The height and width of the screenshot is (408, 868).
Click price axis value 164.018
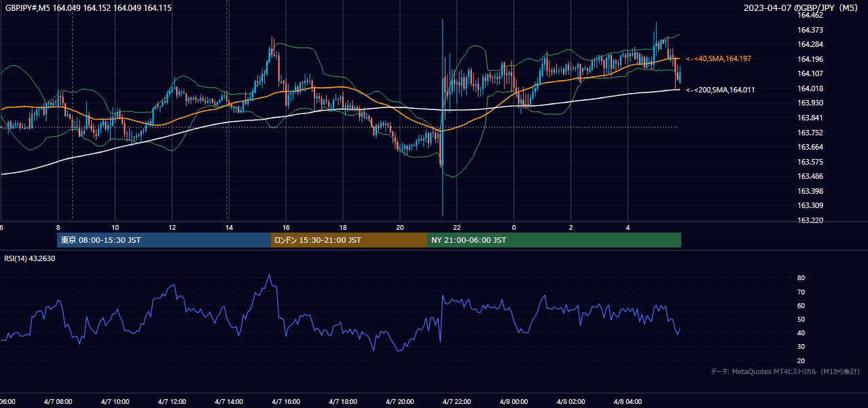coord(810,88)
